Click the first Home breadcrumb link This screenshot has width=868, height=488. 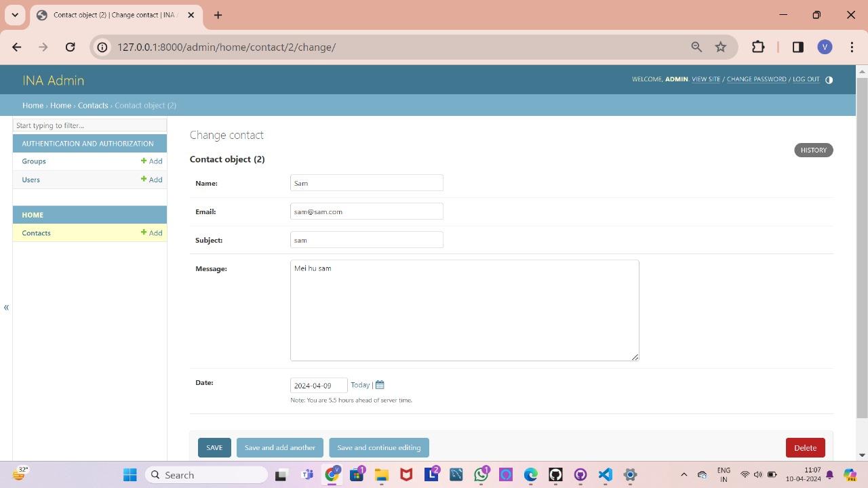[33, 105]
